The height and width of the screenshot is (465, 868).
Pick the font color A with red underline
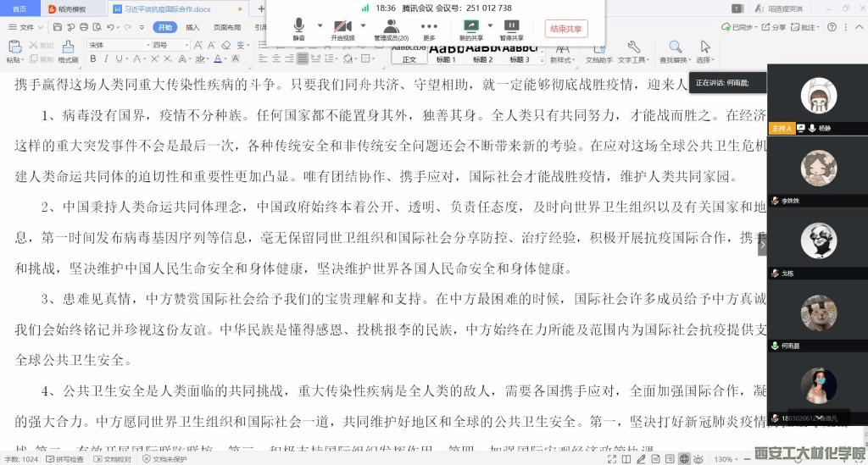click(x=218, y=58)
